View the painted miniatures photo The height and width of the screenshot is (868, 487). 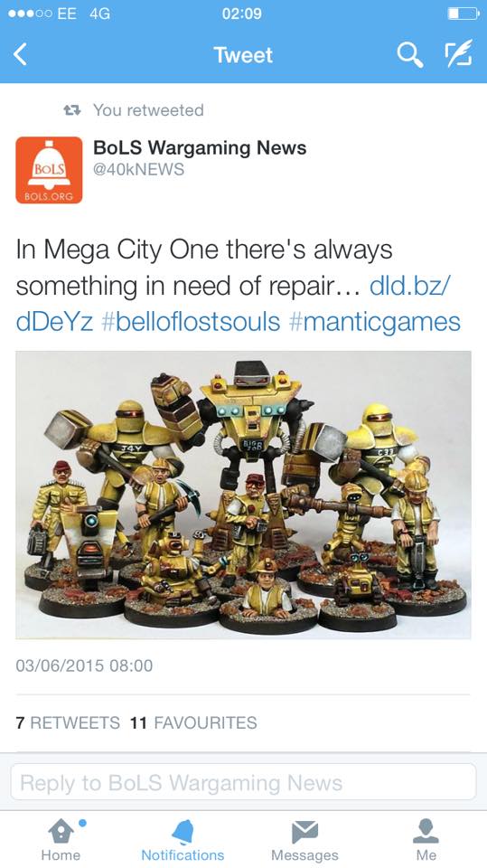(244, 495)
